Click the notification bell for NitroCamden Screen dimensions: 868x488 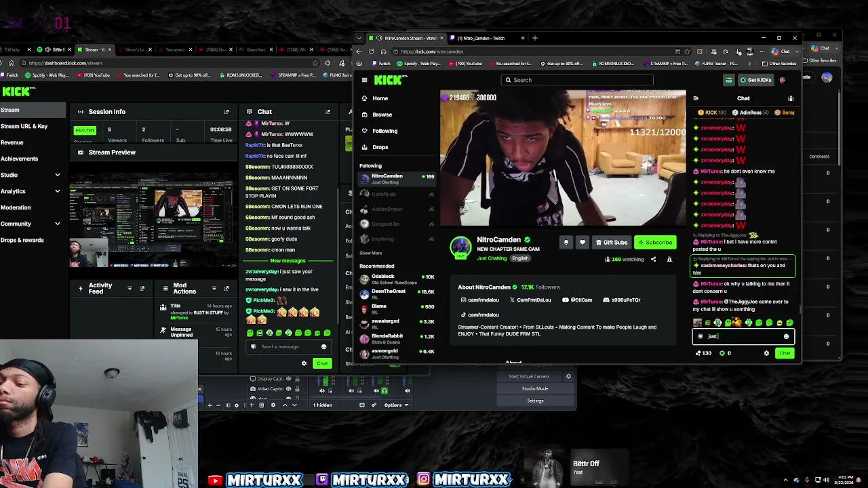[x=566, y=242]
